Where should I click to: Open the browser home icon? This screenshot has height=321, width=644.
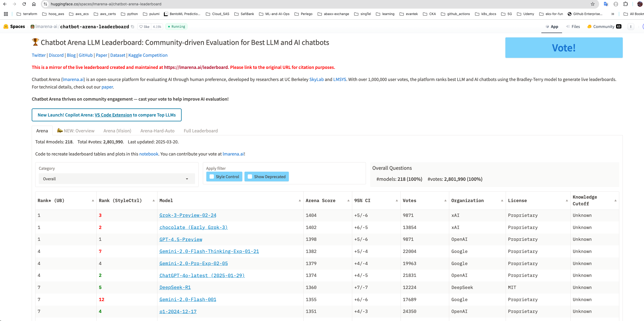click(34, 4)
